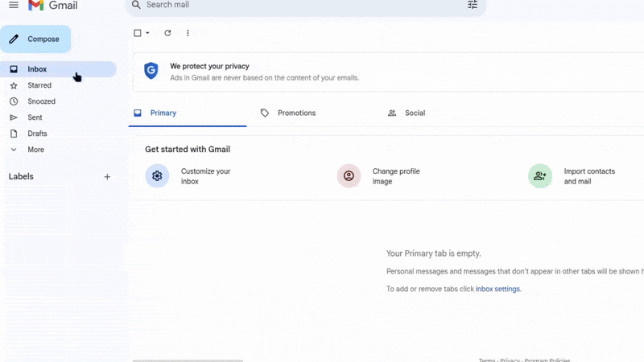
Task: Show search options filter icon
Action: (x=473, y=5)
